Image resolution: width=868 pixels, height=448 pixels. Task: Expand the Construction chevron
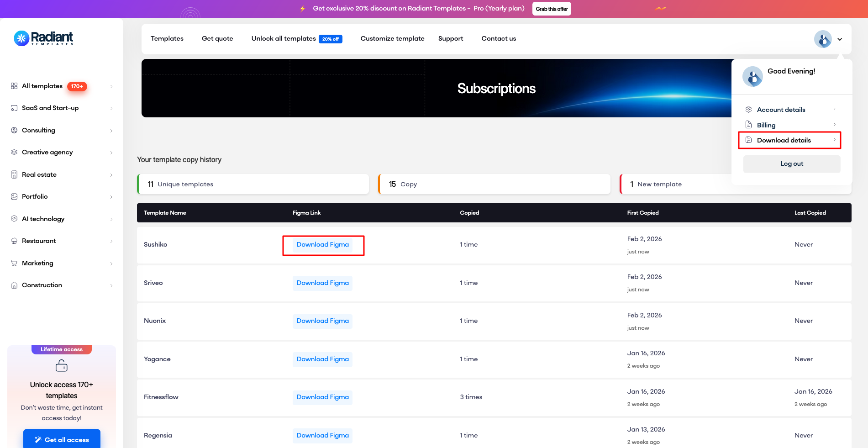[x=111, y=285]
